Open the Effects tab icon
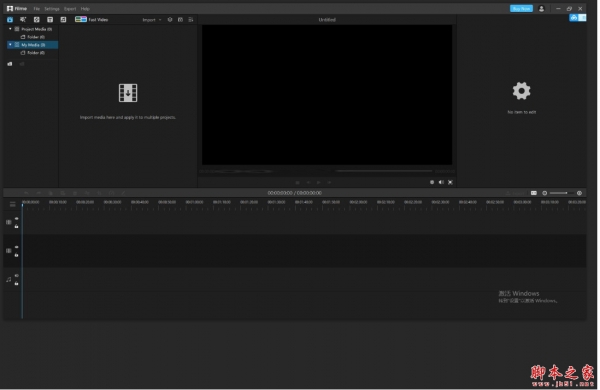Screen dimensions: 600x390 (x=23, y=20)
